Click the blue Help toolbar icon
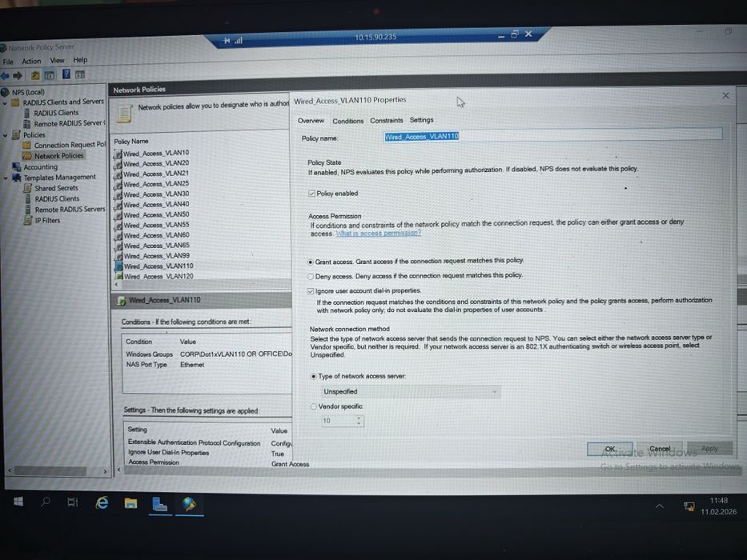Image resolution: width=747 pixels, height=560 pixels. coord(66,74)
